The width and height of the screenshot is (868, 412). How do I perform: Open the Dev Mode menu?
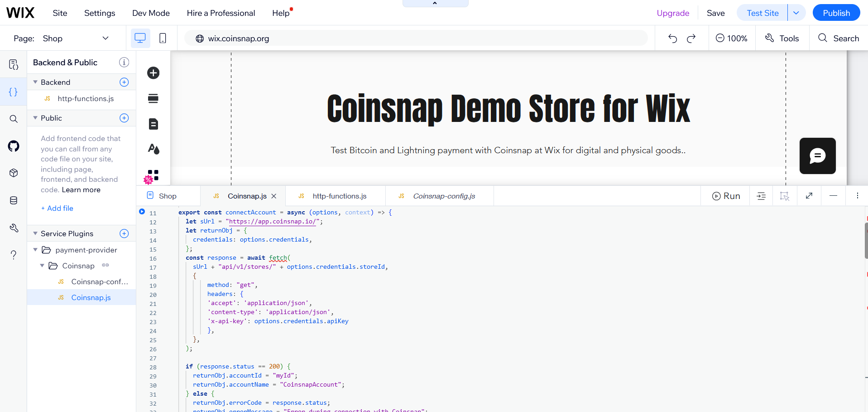(x=151, y=13)
